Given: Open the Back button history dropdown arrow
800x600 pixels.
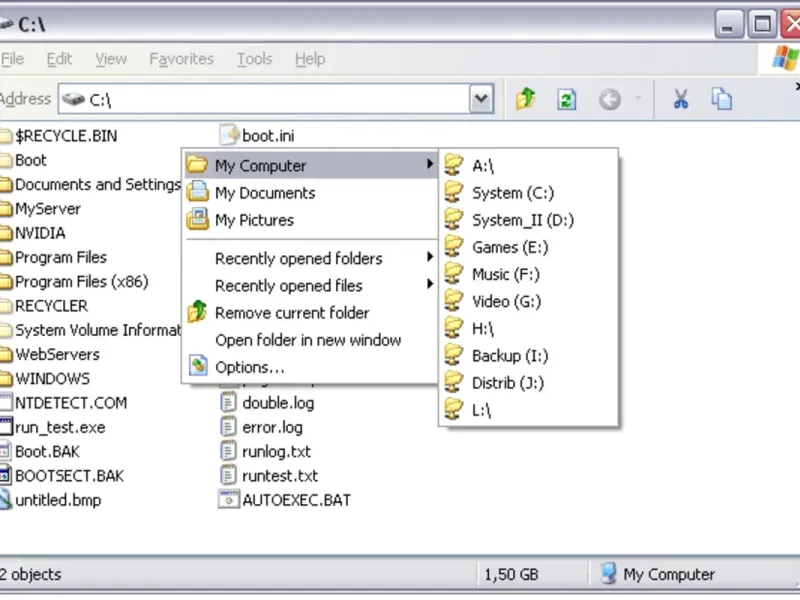Looking at the screenshot, I should (638, 97).
